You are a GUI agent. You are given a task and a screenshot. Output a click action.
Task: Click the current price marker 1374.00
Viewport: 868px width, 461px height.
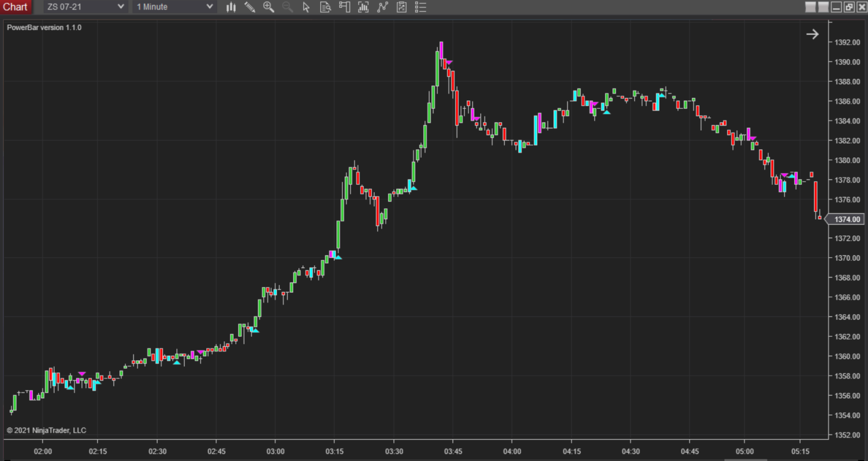[844, 219]
